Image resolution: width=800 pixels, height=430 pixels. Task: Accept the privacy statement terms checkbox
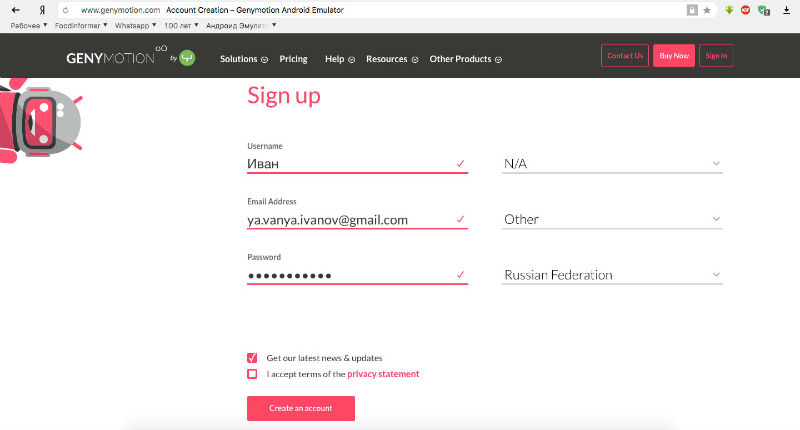[x=252, y=374]
